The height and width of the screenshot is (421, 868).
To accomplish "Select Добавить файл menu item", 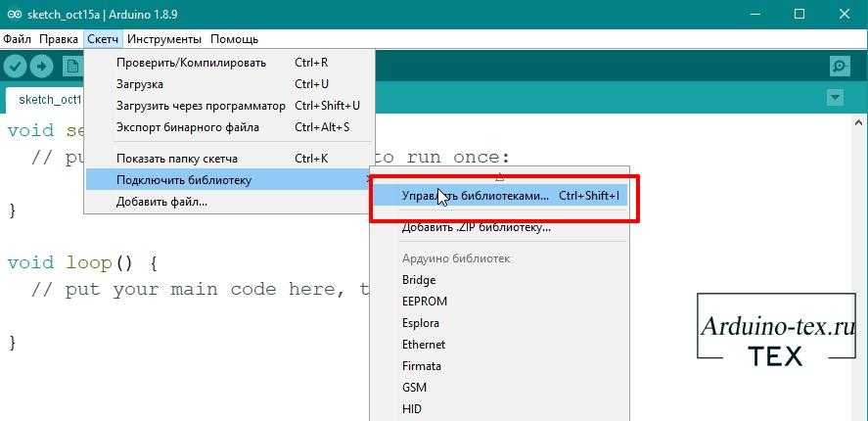I will pos(161,202).
